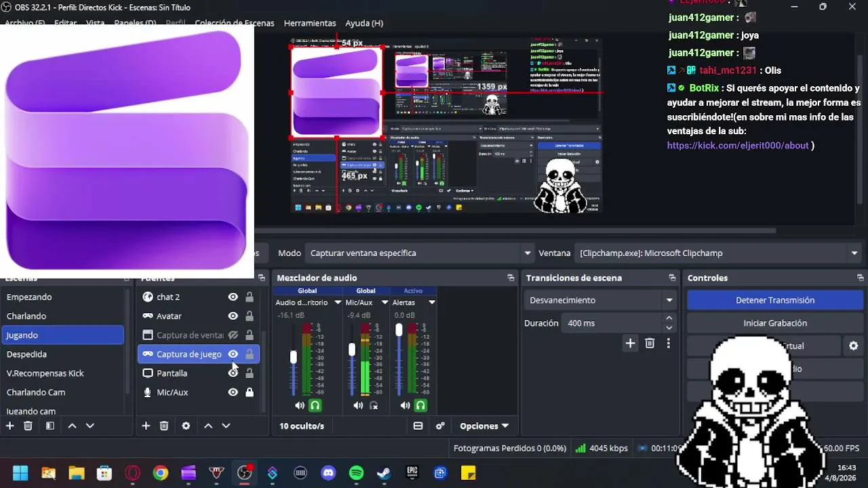Move the selected scene up
868x488 pixels.
[72, 426]
